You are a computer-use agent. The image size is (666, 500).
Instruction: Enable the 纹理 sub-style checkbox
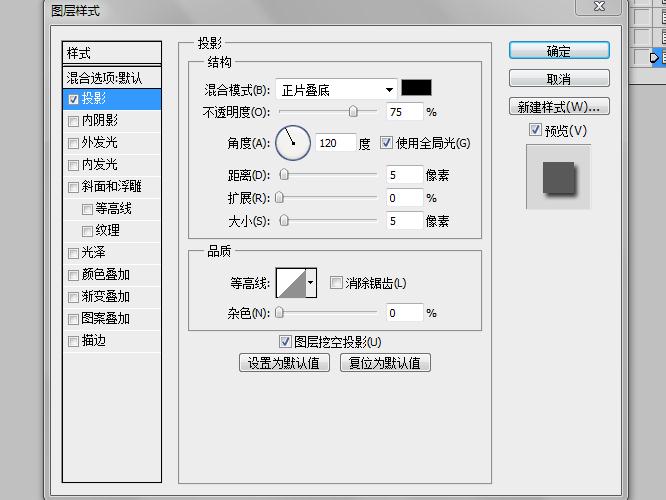tap(87, 231)
